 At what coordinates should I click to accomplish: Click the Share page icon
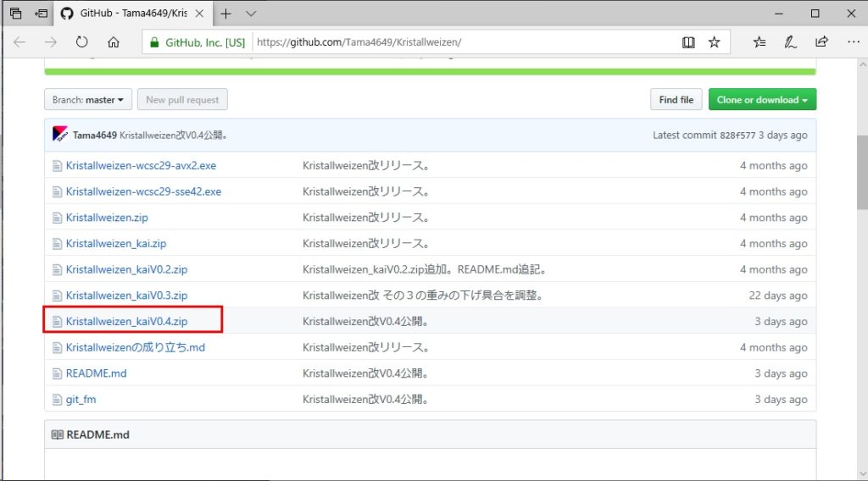821,42
